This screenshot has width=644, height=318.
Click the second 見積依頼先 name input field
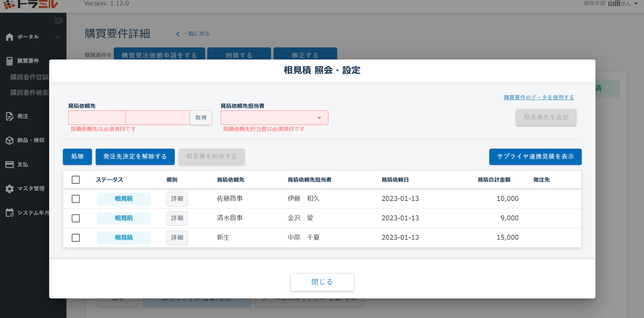[x=158, y=118]
